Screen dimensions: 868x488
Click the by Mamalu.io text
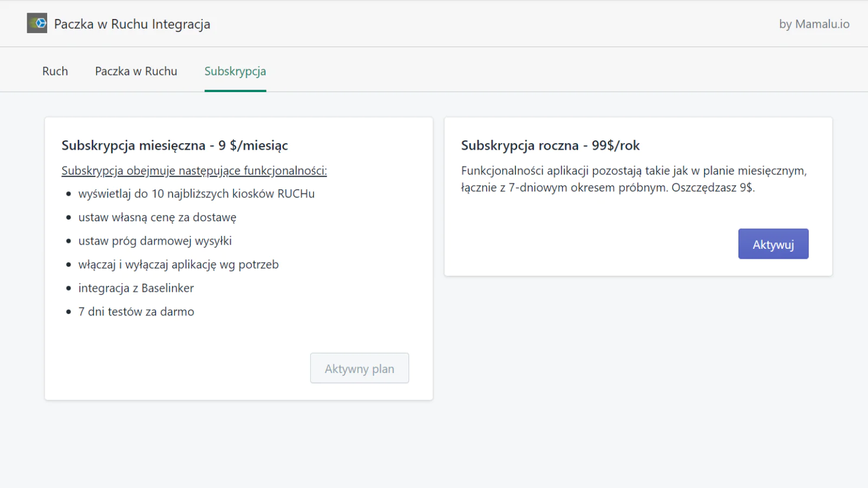[814, 24]
